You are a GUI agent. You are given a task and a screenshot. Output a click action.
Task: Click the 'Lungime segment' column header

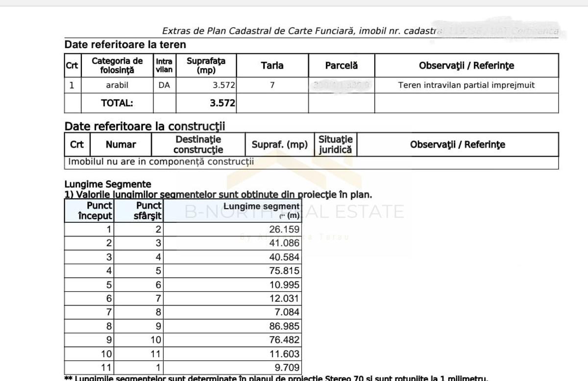pyautogui.click(x=261, y=207)
